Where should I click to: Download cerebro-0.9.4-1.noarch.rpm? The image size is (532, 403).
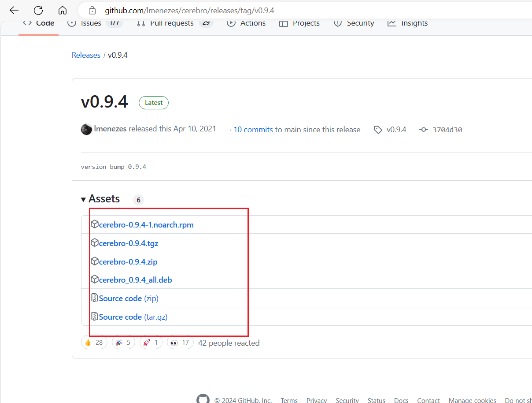(x=146, y=225)
